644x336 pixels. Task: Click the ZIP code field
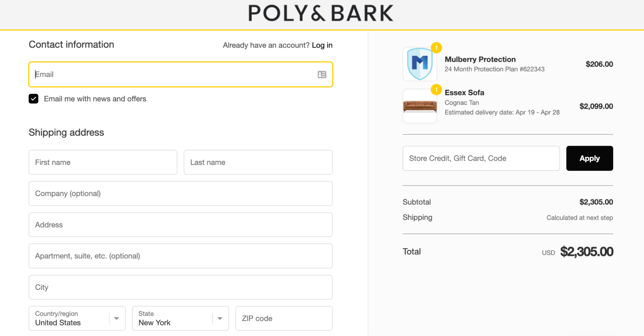[284, 318]
